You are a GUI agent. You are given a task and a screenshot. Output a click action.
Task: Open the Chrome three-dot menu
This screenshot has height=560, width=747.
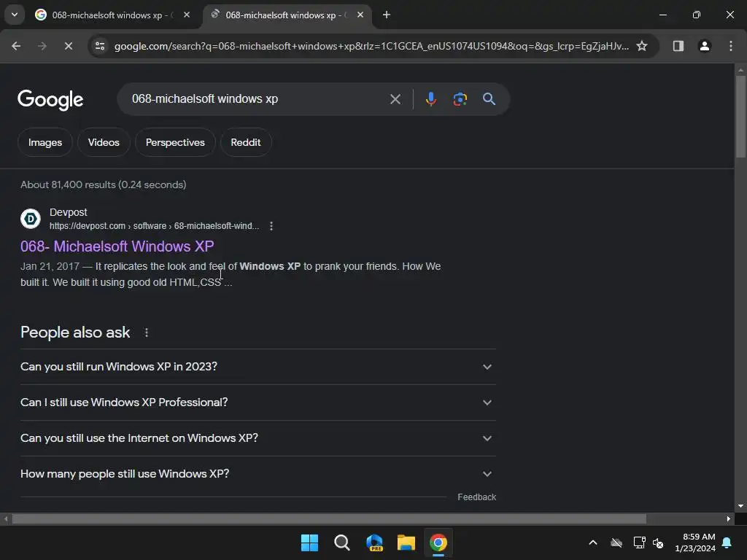[x=730, y=46]
